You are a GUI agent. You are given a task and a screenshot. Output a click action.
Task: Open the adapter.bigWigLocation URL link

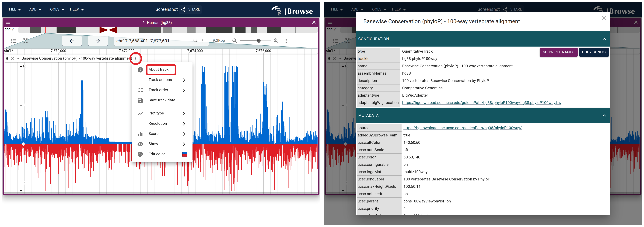(x=481, y=103)
